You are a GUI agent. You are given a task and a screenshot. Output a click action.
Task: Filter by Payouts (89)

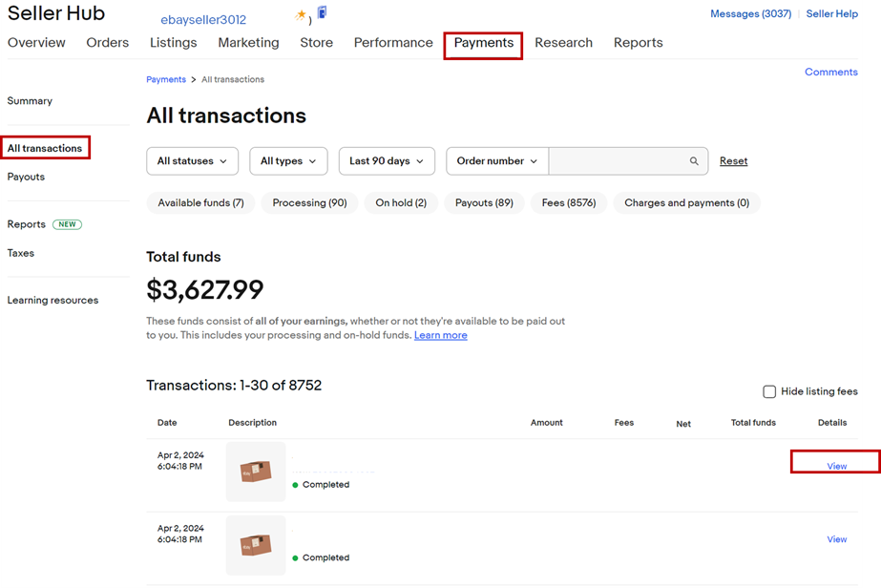coord(484,203)
